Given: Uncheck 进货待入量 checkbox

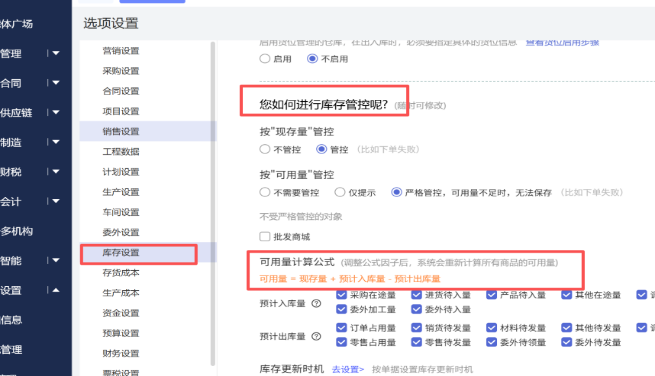Looking at the screenshot, I should (x=416, y=295).
